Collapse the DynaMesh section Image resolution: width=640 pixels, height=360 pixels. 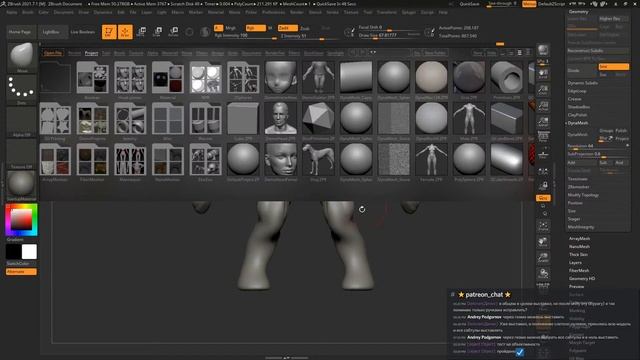(x=578, y=123)
